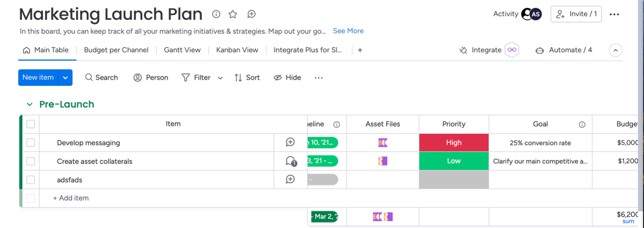
Task: Click the board info icon beside title
Action: tap(216, 14)
